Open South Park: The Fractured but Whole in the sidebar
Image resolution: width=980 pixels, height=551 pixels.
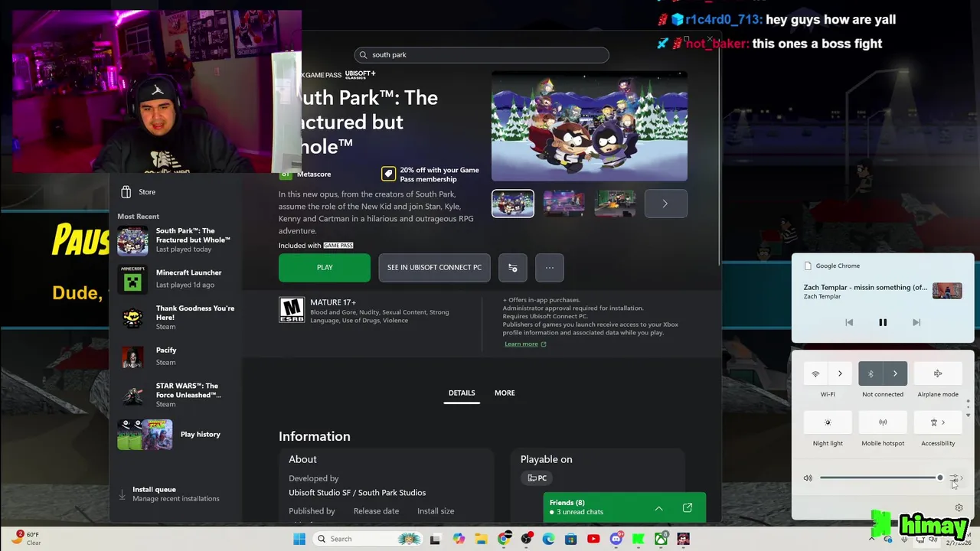176,240
